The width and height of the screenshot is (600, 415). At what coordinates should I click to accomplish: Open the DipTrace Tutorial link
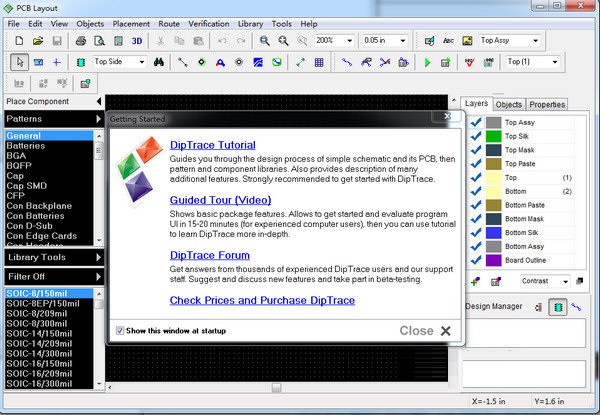click(213, 145)
